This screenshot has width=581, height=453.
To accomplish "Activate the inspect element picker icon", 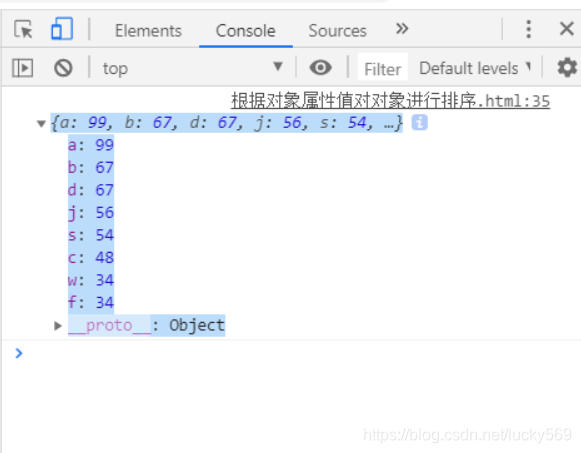I will (23, 30).
